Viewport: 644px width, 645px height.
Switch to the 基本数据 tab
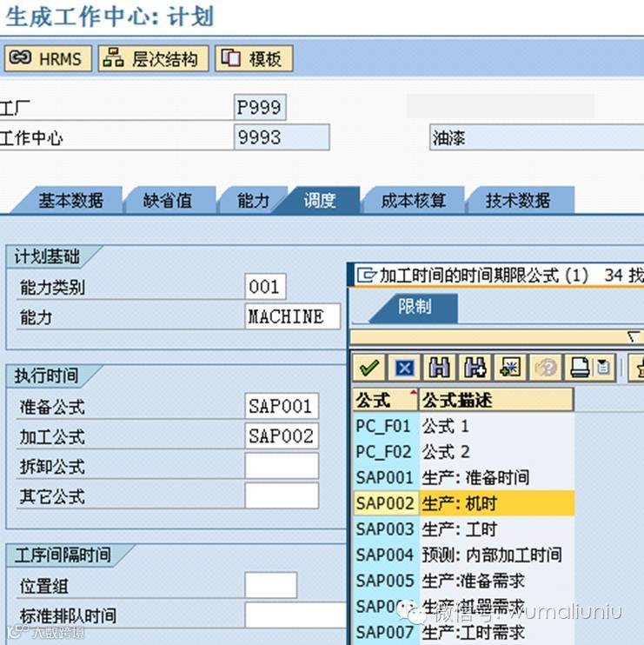70,201
